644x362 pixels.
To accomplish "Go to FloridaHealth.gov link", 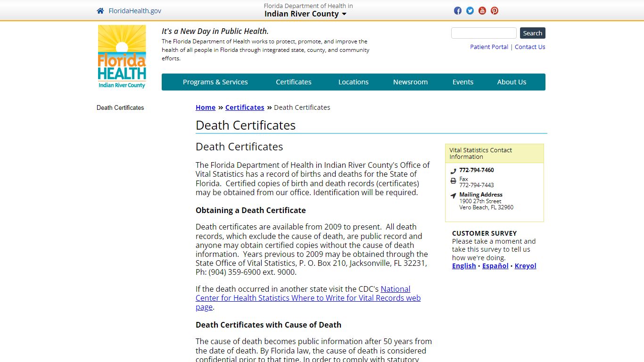I will [x=135, y=11].
